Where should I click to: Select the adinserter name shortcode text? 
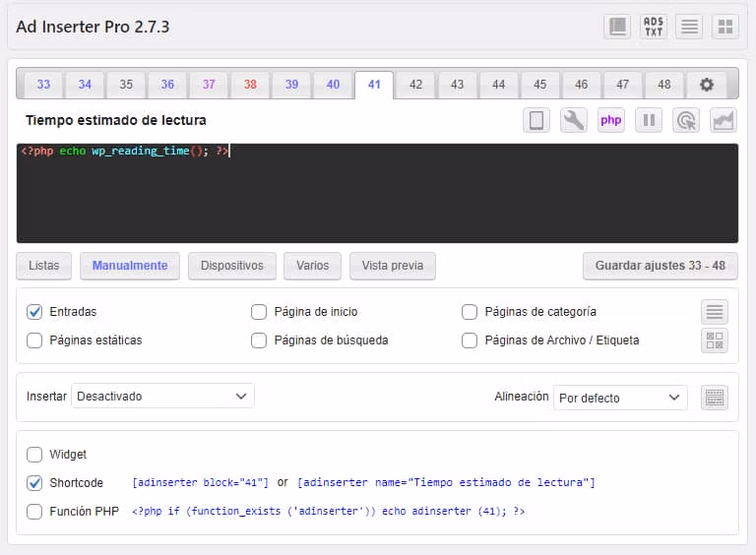tap(446, 483)
